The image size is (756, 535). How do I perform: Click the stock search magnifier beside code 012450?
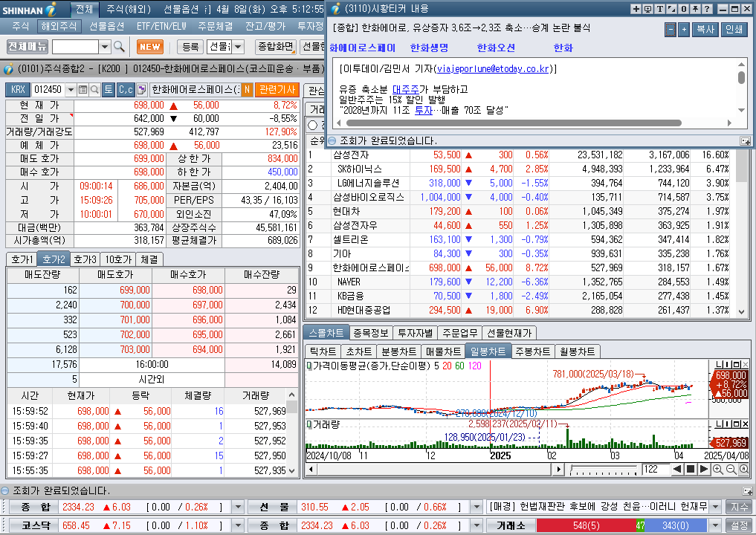95,90
